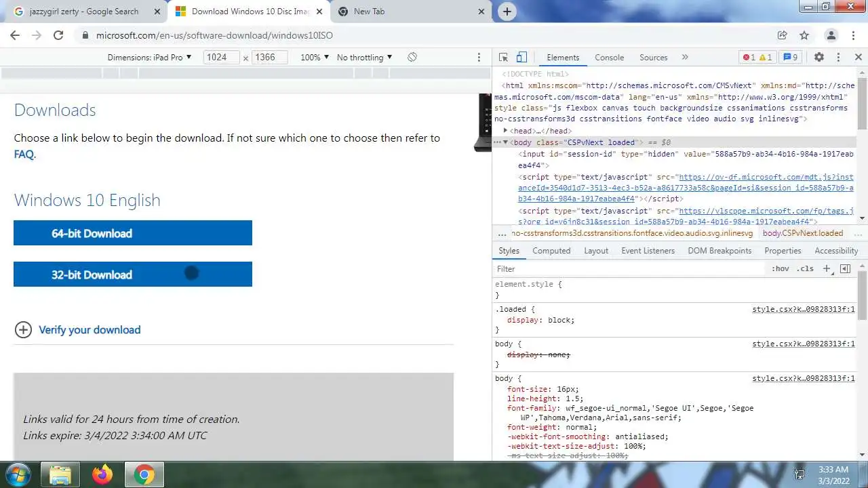Click the styles Filter input
This screenshot has height=488, width=868.
629,269
